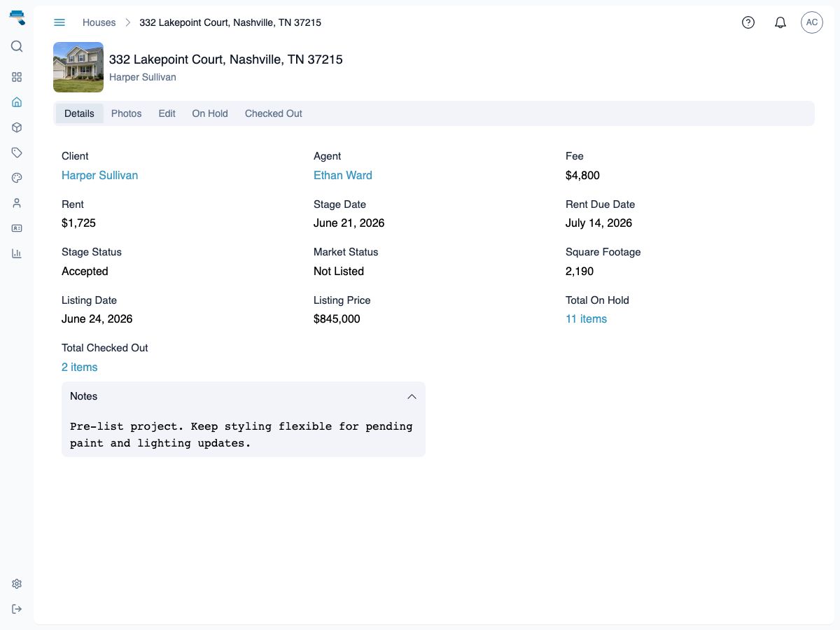The image size is (840, 630).
Task: Click the square footage value 2,190
Action: coord(580,271)
